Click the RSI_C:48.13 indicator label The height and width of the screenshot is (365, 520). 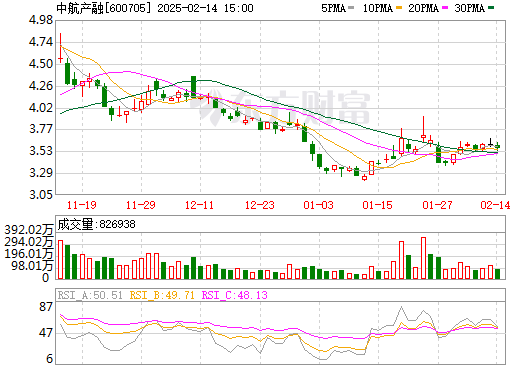pos(235,295)
